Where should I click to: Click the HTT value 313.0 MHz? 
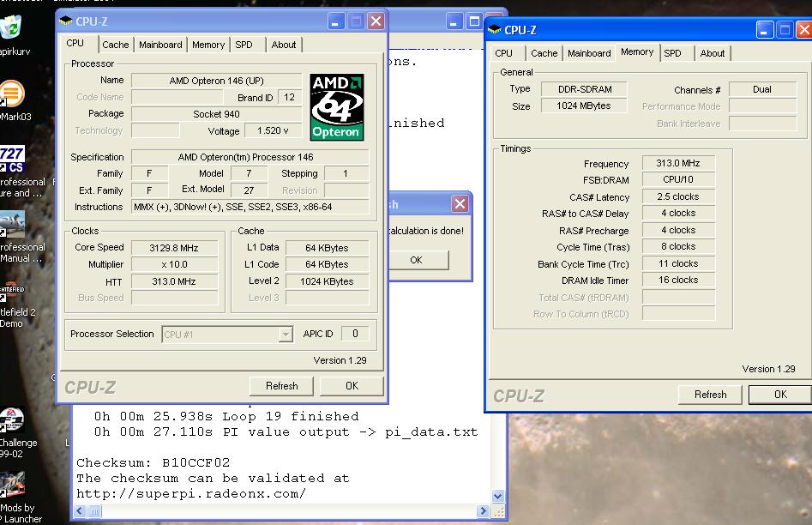click(174, 281)
